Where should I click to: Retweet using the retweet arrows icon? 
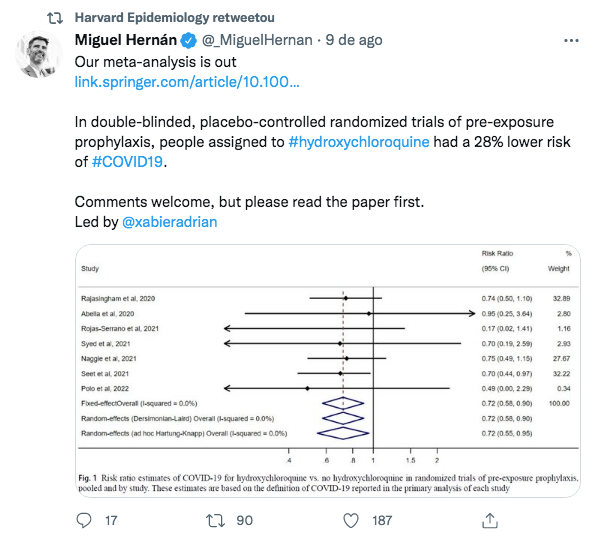tap(215, 520)
